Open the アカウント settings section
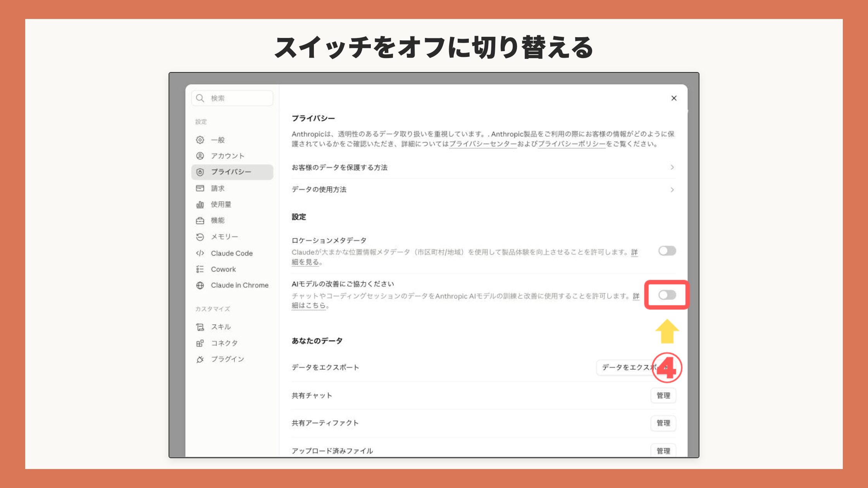Viewport: 868px width, 488px height. coord(232,156)
